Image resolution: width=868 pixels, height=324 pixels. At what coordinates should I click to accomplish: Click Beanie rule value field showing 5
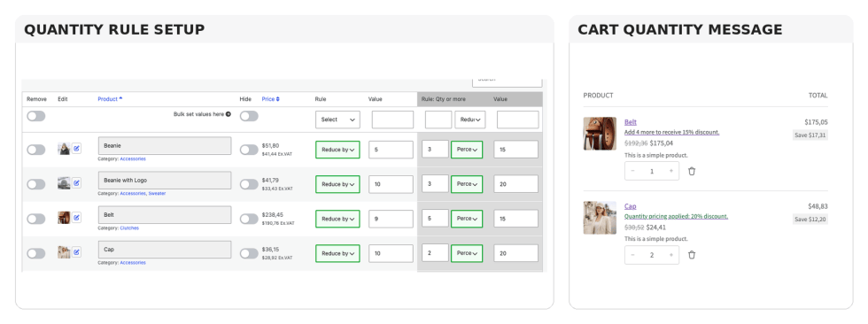[x=391, y=150]
